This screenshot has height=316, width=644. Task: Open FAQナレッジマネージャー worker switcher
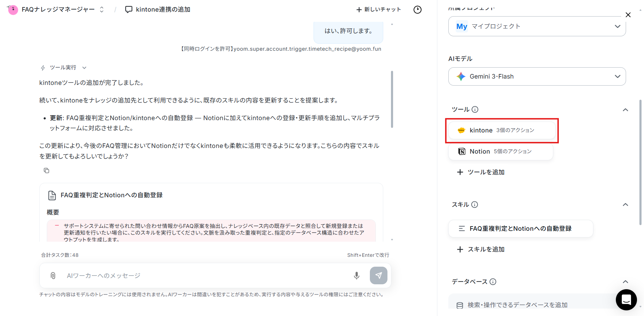tap(56, 10)
